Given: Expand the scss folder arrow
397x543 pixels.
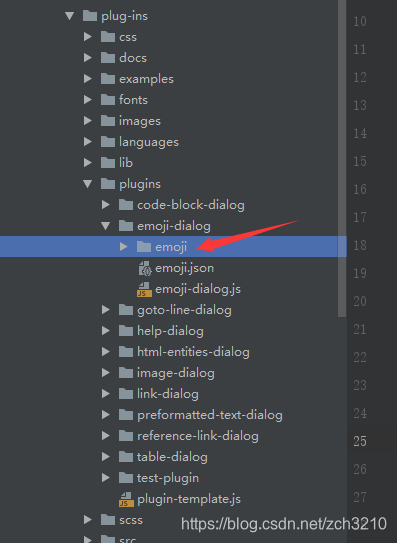Looking at the screenshot, I should [88, 519].
